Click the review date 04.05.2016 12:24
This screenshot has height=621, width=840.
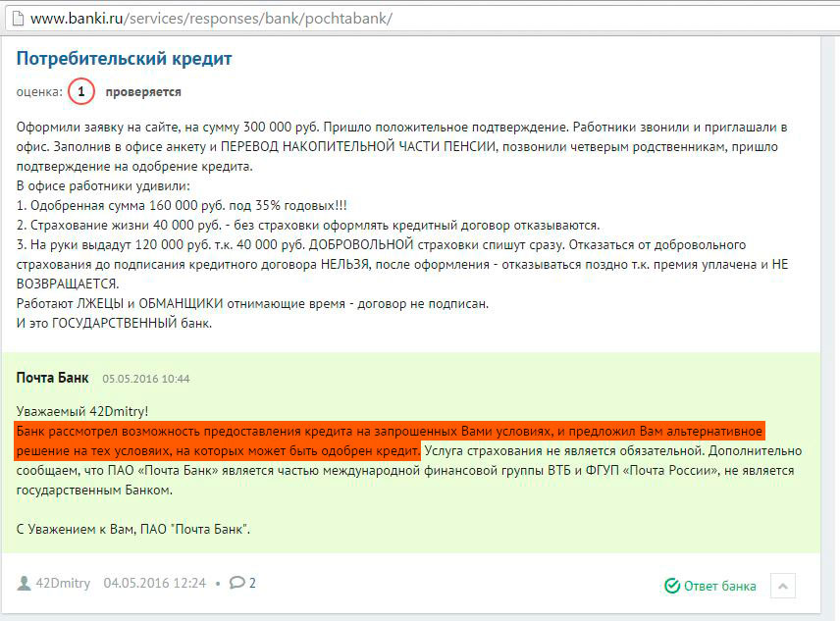(x=154, y=583)
